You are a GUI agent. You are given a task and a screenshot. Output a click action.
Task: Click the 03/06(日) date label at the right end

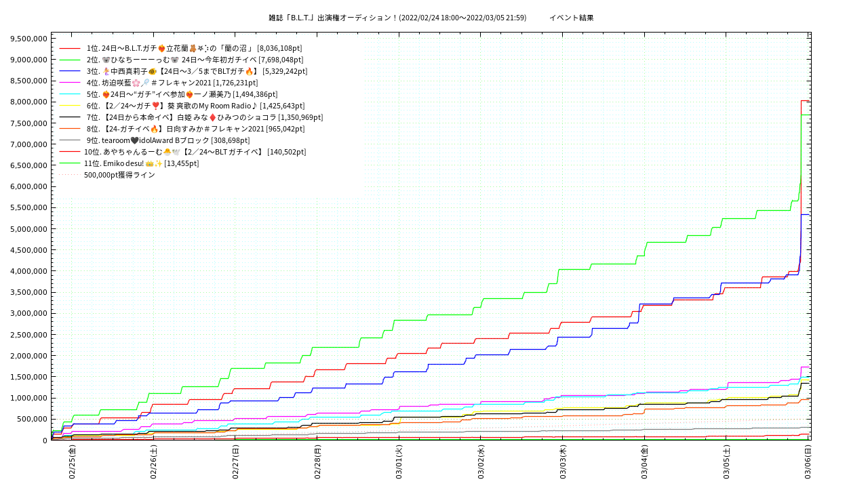(808, 462)
